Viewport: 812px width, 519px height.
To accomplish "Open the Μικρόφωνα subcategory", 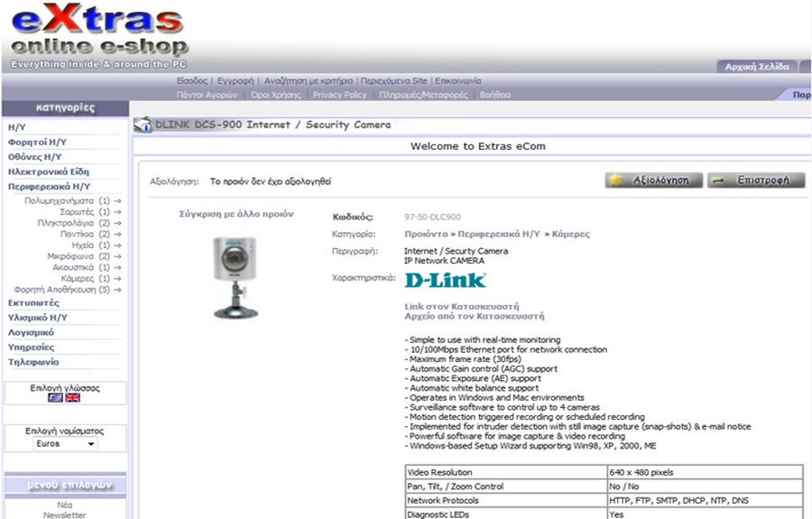I will (70, 256).
